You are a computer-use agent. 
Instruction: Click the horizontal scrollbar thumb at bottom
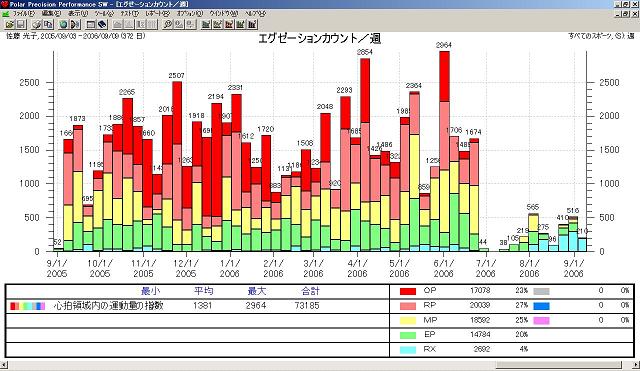pos(558,364)
